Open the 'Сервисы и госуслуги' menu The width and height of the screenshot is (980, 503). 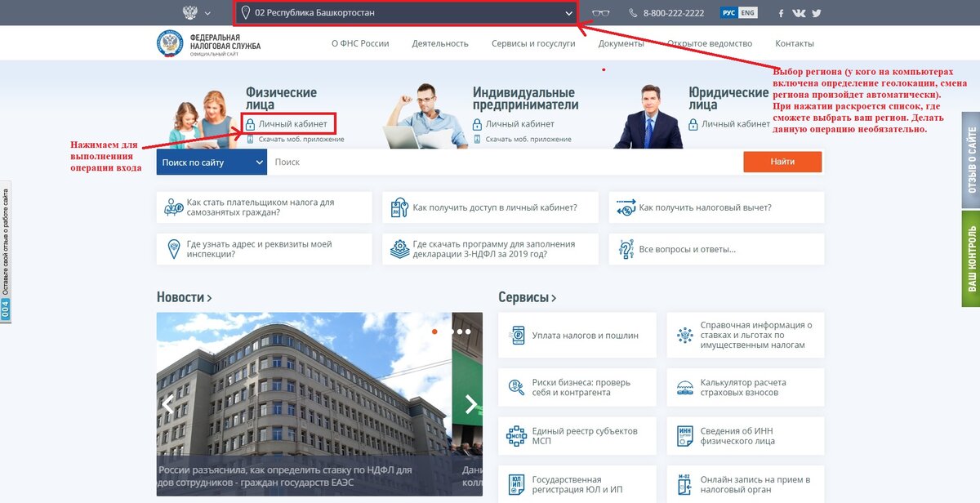(x=533, y=43)
